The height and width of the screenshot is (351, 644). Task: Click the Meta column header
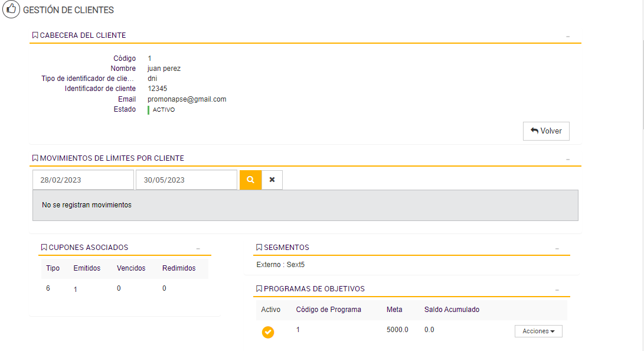tap(394, 310)
